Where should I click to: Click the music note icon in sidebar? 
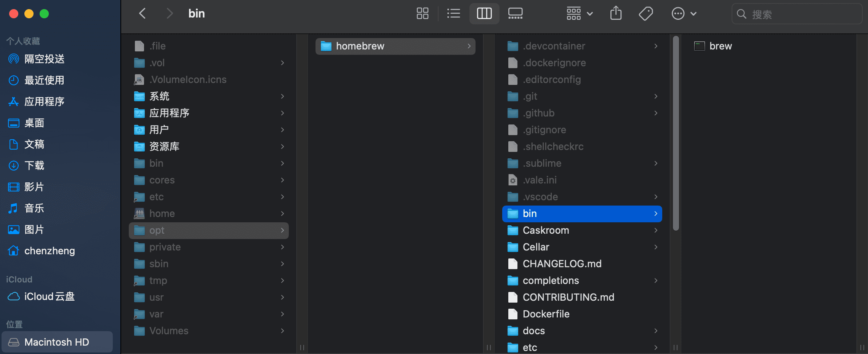point(13,208)
